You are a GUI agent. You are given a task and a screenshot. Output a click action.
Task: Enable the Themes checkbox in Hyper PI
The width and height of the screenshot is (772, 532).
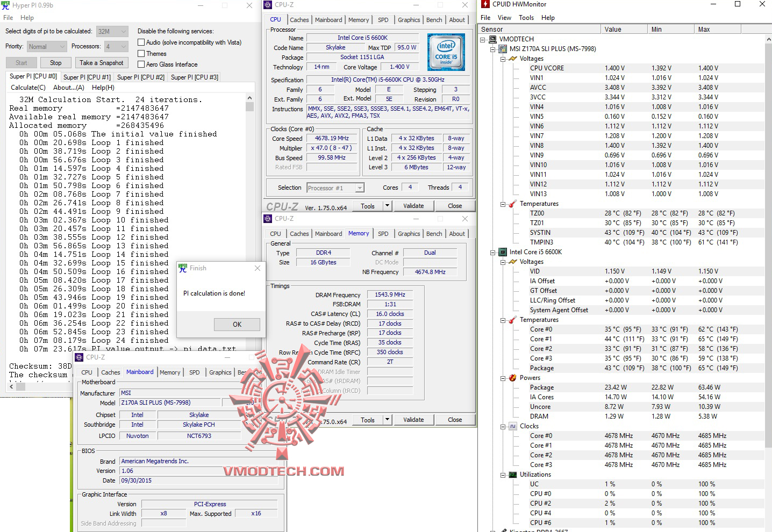point(141,53)
